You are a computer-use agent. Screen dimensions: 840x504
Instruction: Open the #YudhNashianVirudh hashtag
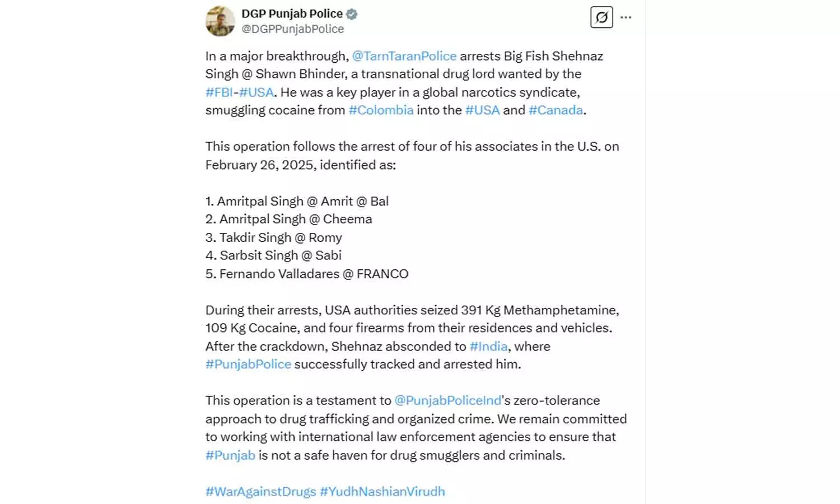pos(382,492)
